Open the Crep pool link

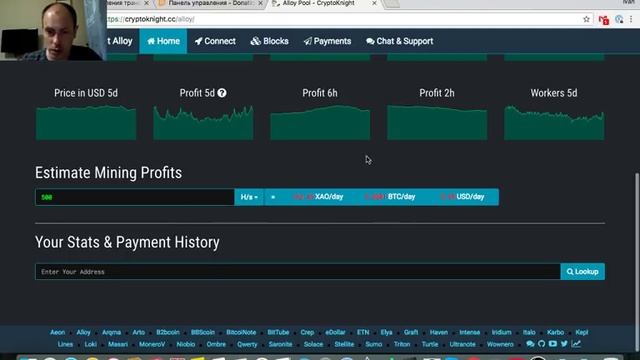pos(307,332)
